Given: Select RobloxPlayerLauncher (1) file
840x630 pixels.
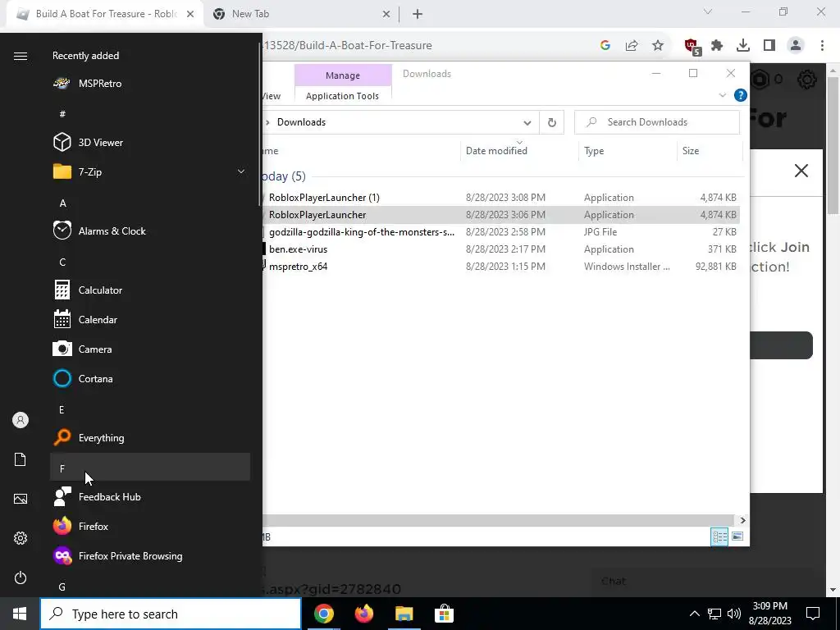Looking at the screenshot, I should pos(500,198).
